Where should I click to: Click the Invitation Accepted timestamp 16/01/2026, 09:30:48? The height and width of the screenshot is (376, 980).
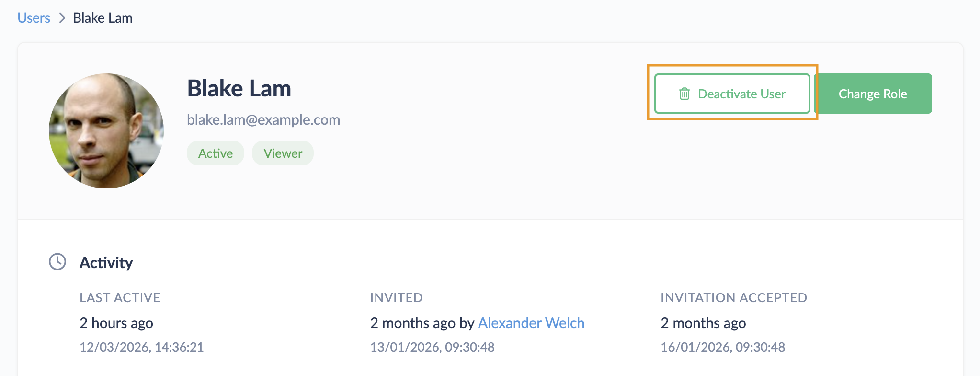click(x=722, y=347)
